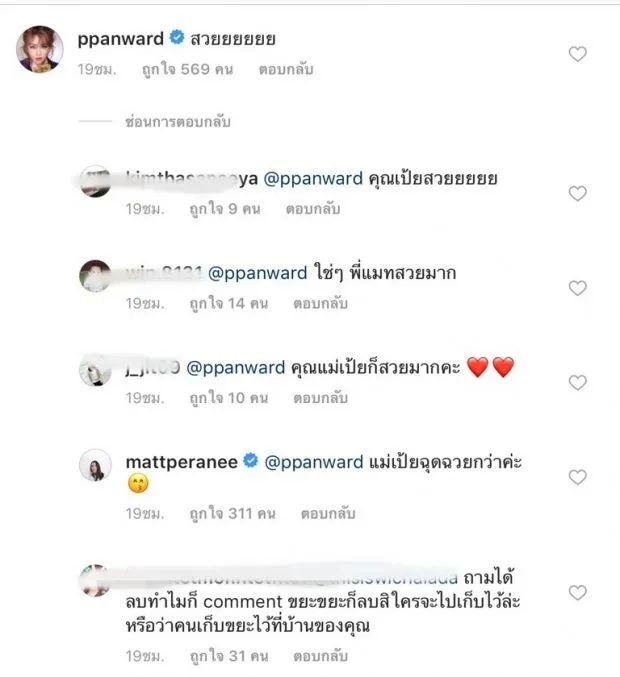Like the comment saying ใช่ๆ พี่แมทสวยมาก
The image size is (620, 677).
point(577,288)
